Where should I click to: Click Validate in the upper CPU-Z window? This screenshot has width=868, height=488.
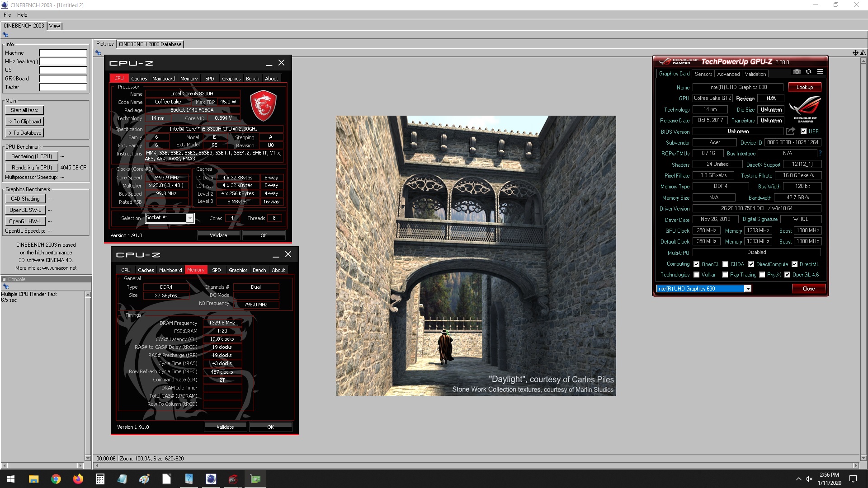pyautogui.click(x=218, y=235)
